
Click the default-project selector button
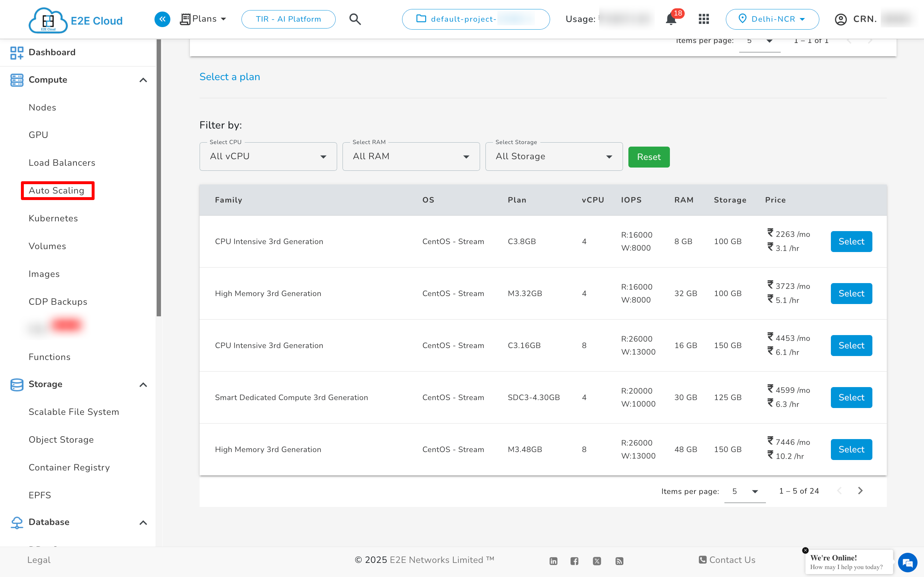coord(476,19)
